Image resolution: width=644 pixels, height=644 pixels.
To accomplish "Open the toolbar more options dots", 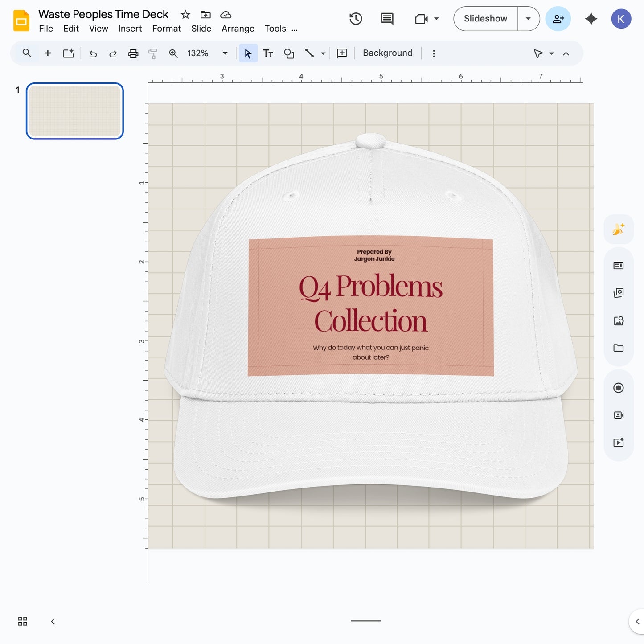I will [x=434, y=53].
